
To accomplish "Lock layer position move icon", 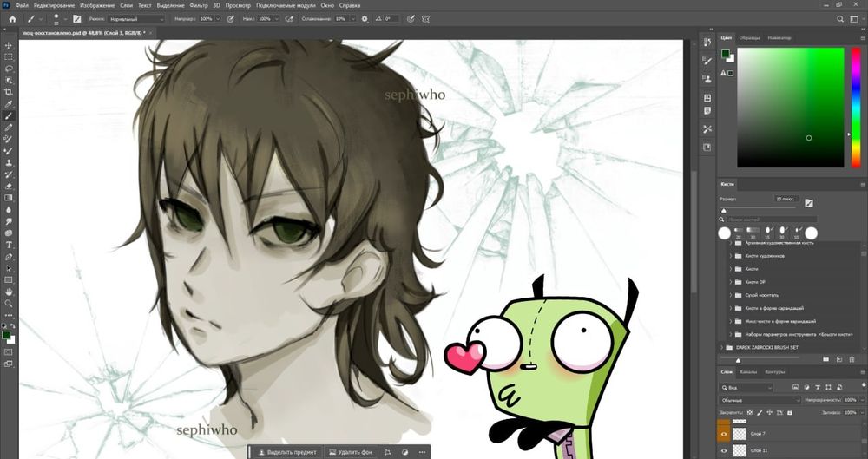I will click(770, 412).
